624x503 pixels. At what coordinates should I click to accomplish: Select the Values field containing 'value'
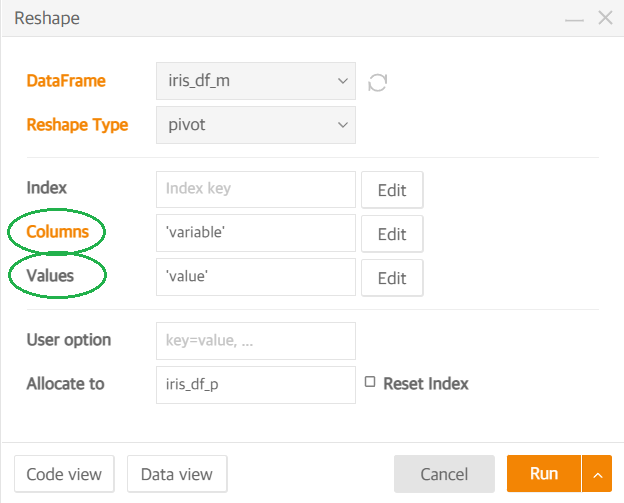point(256,277)
